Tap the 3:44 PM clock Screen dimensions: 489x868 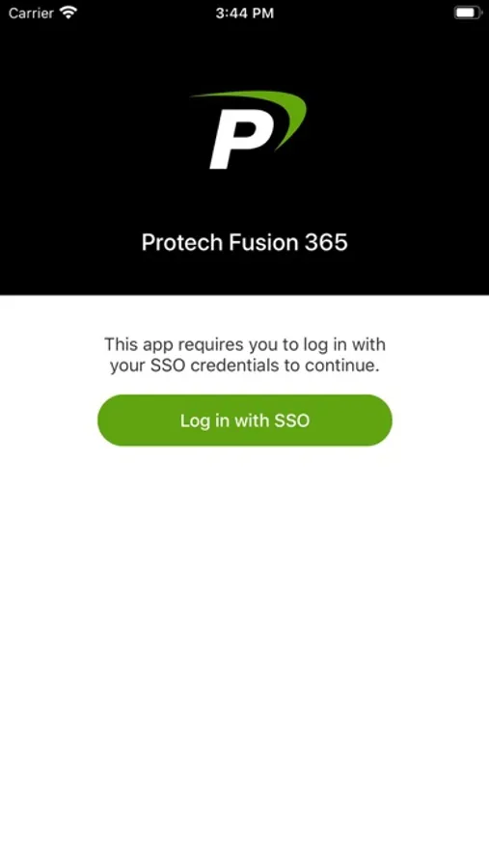(x=244, y=14)
